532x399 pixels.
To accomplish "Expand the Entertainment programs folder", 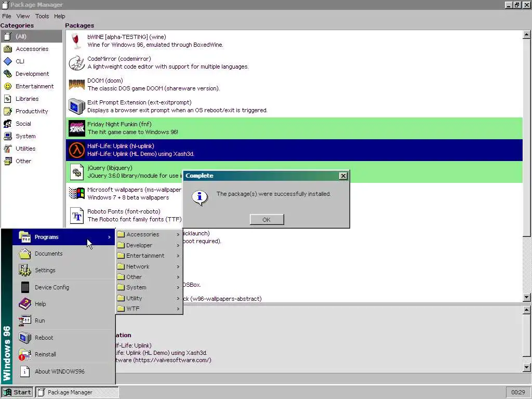I will pos(149,256).
